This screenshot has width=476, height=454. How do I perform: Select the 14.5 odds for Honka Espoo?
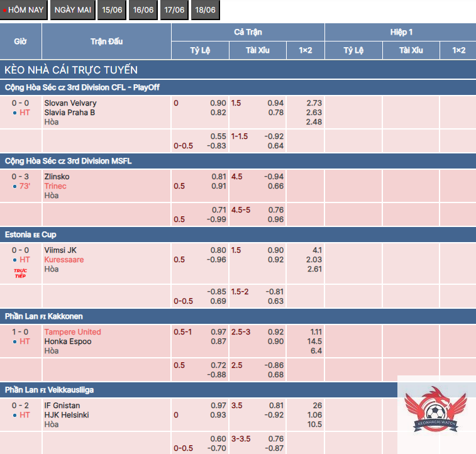point(313,341)
